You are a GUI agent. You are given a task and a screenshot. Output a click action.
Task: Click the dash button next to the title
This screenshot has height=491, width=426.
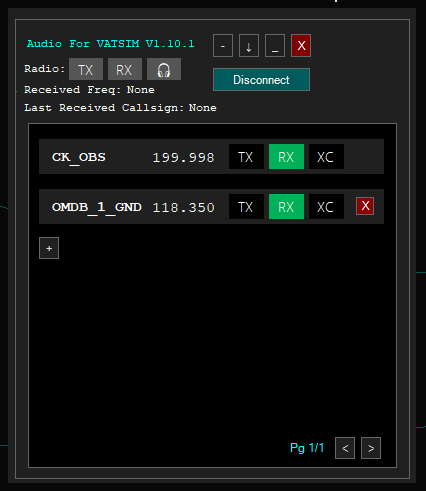(x=223, y=46)
